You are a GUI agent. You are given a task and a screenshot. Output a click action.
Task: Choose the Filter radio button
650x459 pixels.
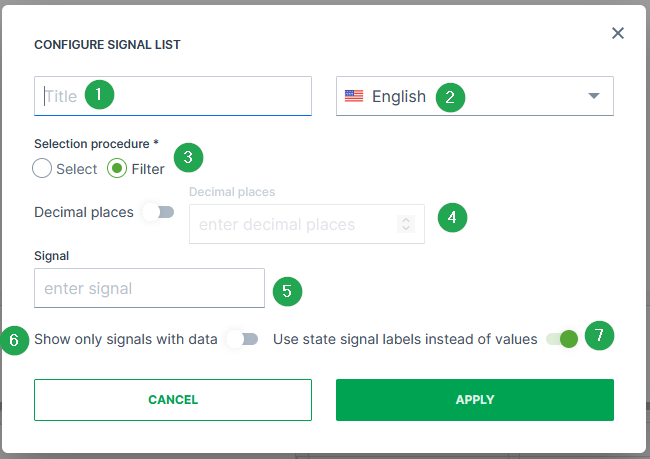(117, 169)
